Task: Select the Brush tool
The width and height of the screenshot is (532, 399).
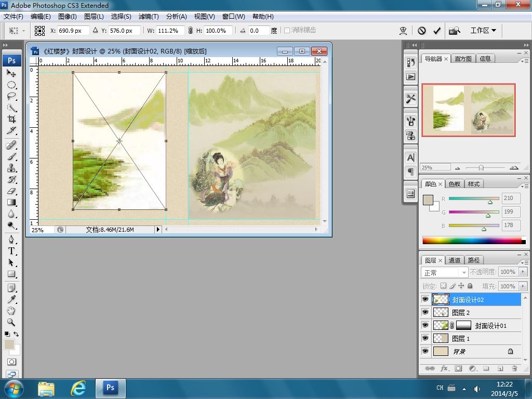Action: click(11, 157)
